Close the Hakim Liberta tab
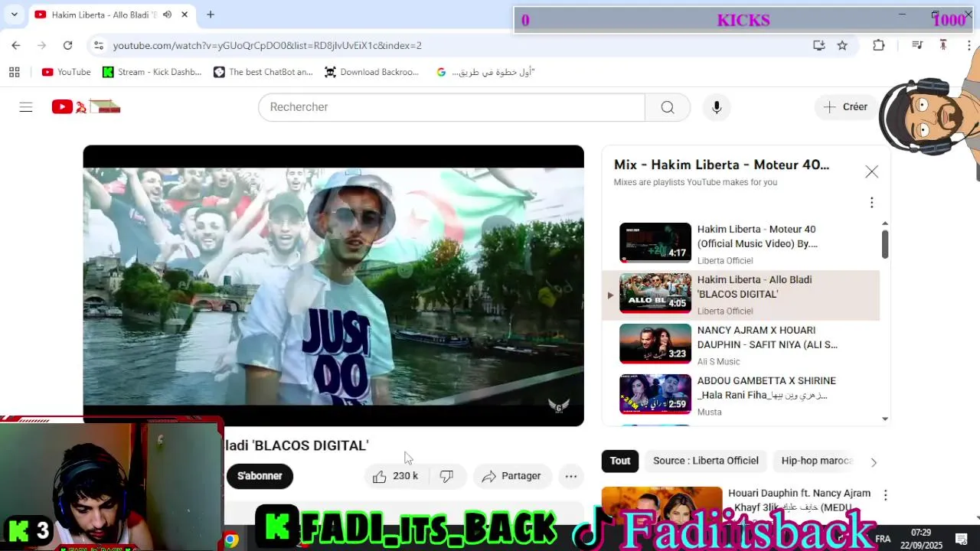 (x=185, y=15)
